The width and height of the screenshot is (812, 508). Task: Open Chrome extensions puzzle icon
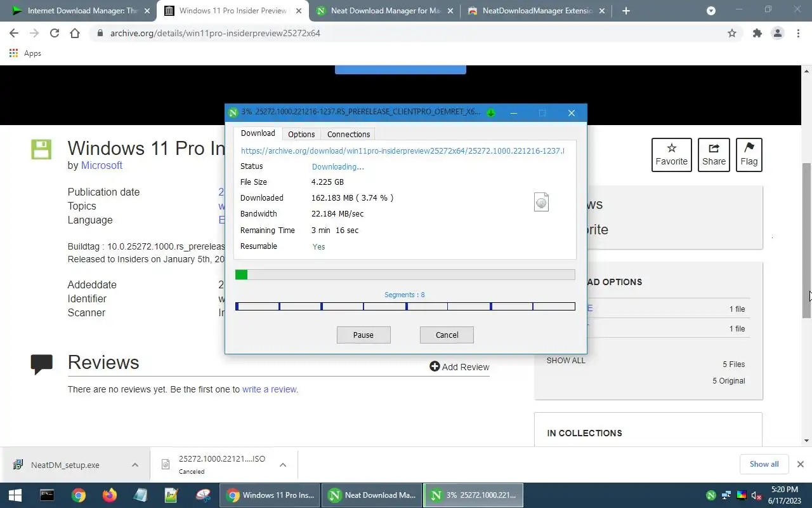click(757, 33)
